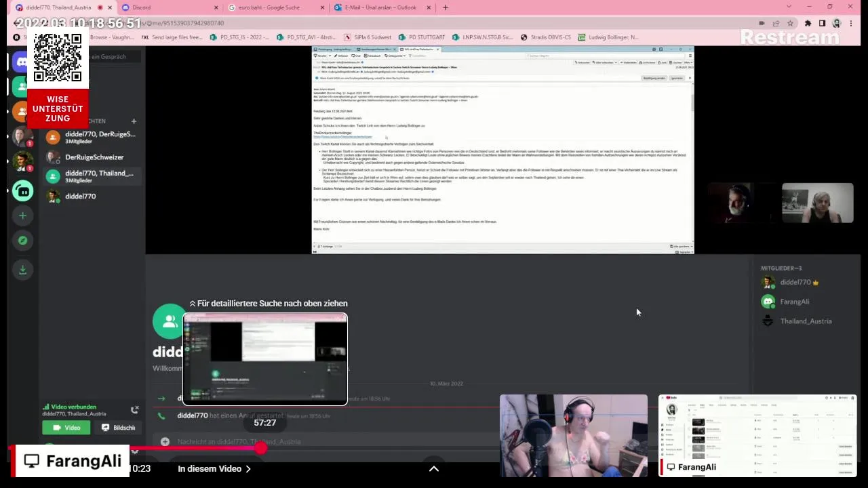
Task: Switch to the Discord tab
Action: point(170,7)
